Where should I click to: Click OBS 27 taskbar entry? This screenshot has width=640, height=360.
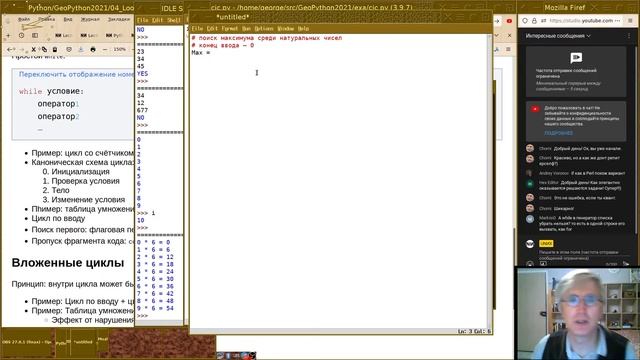27,342
